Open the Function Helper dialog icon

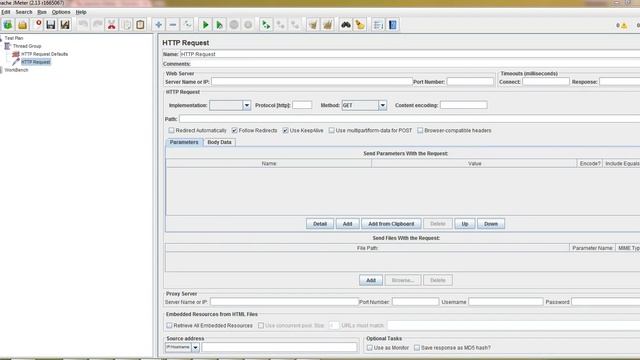pos(378,25)
